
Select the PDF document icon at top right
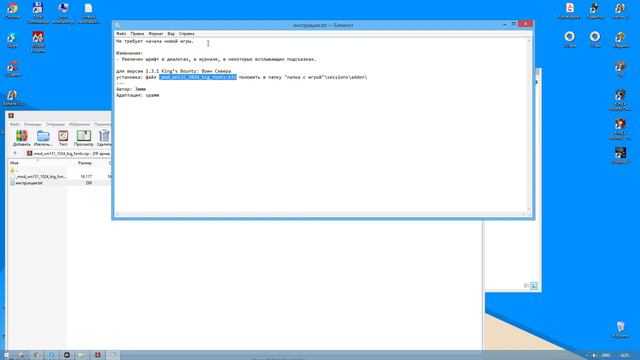click(x=570, y=11)
